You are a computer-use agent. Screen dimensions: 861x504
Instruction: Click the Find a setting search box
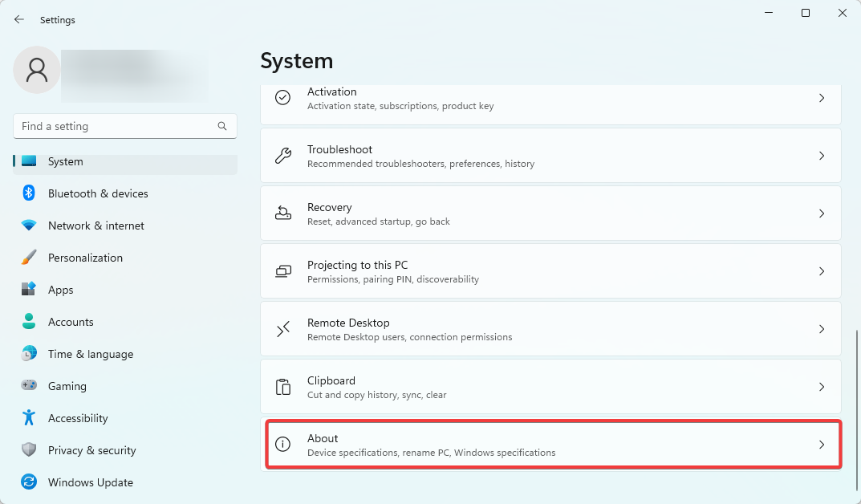click(125, 126)
